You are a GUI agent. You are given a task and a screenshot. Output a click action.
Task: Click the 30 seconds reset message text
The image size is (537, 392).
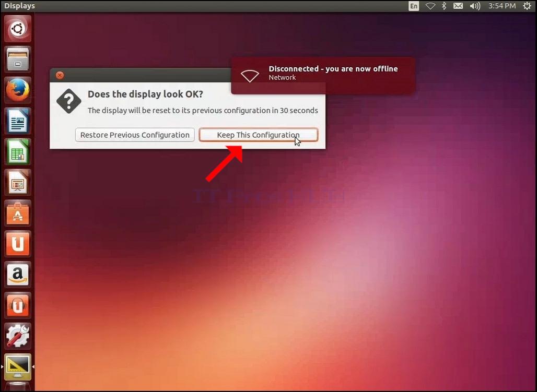[203, 111]
